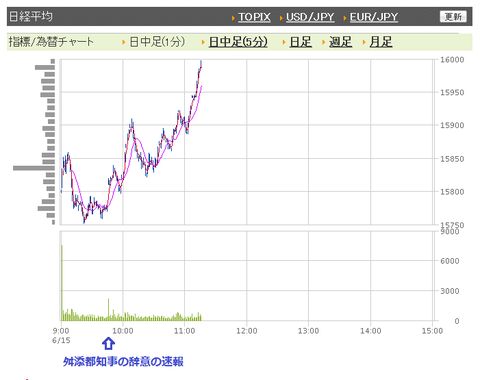Click the longest price-distribution bar on left histogram
The image size is (480, 380).
[34, 168]
